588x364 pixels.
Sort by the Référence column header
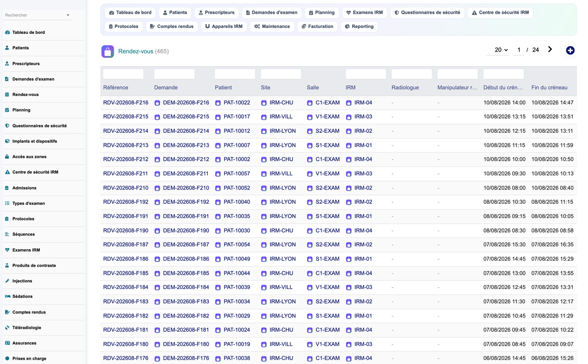(x=116, y=88)
